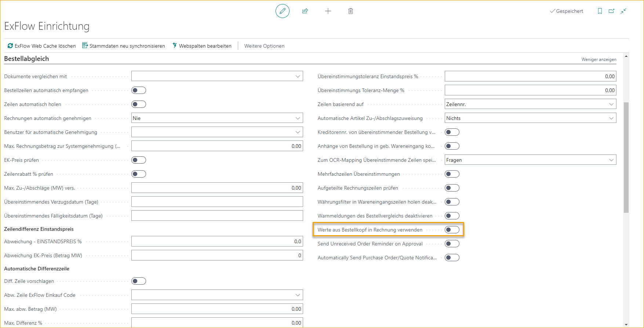Image resolution: width=644 pixels, height=328 pixels.
Task: Open Weitere Optionen menu
Action: (x=264, y=46)
